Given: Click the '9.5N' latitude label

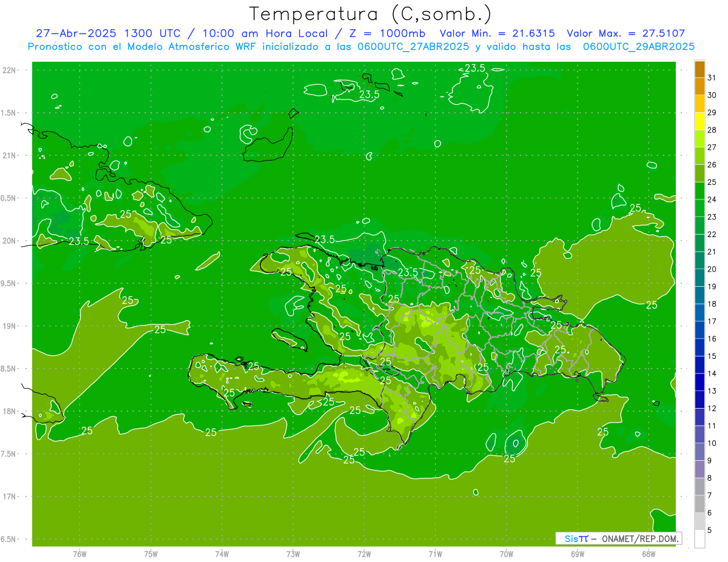Looking at the screenshot, I should [x=8, y=284].
